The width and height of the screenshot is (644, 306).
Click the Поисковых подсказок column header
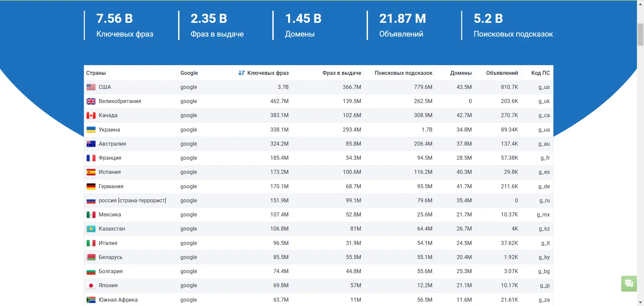[x=403, y=73]
